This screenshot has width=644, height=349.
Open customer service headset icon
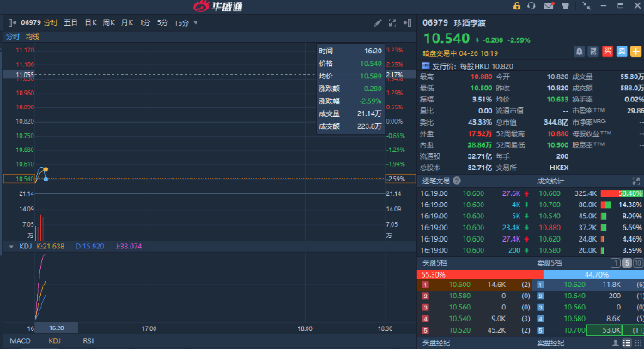point(532,6)
